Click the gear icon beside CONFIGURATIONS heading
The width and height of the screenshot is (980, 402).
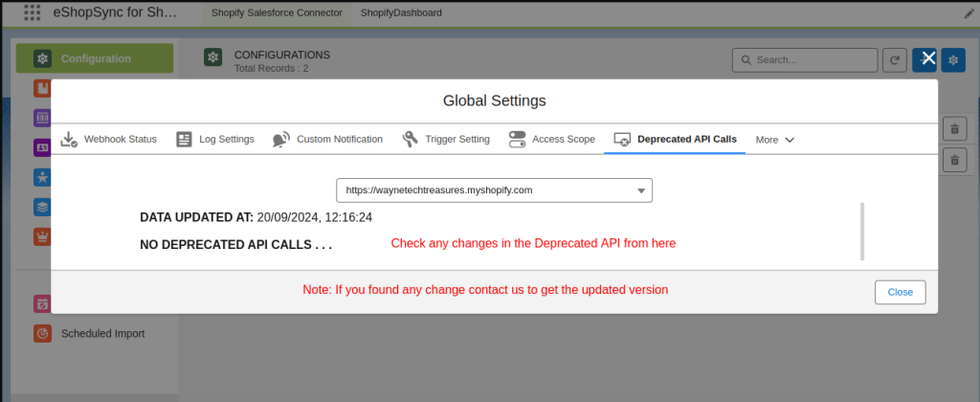212,58
